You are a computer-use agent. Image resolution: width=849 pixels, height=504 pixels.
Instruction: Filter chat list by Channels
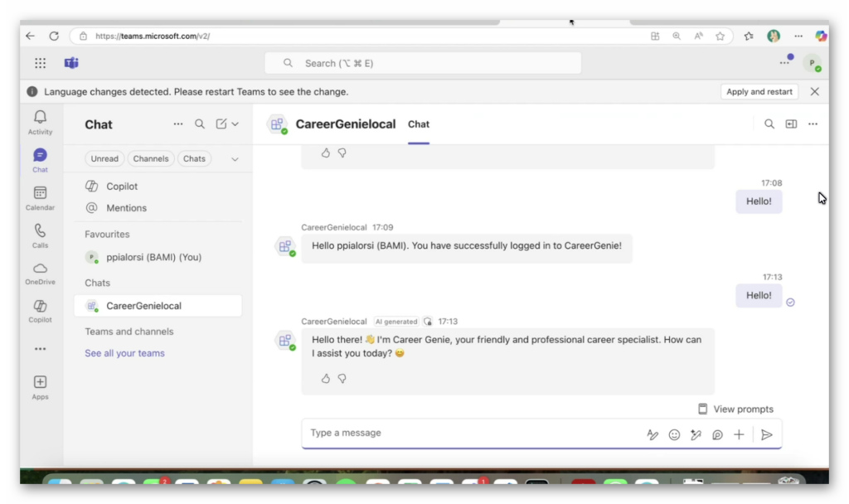pyautogui.click(x=151, y=158)
